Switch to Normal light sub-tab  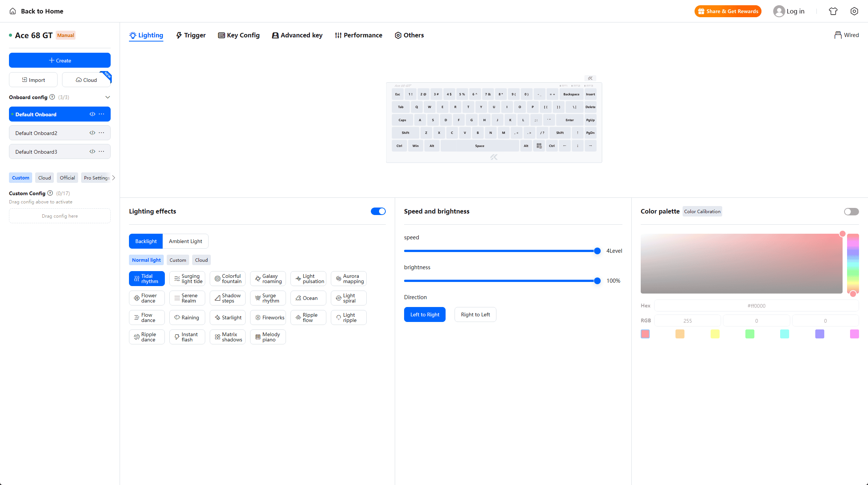(x=146, y=260)
